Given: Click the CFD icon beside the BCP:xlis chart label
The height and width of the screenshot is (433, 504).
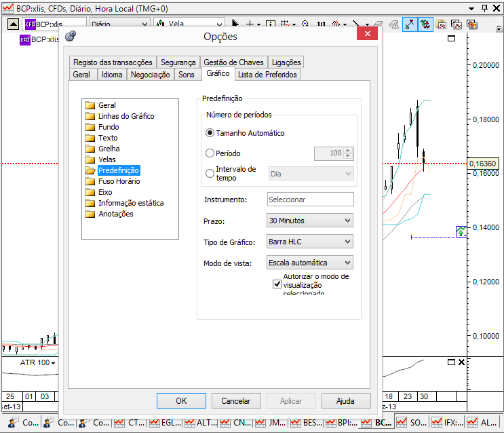Looking at the screenshot, I should pos(24,40).
